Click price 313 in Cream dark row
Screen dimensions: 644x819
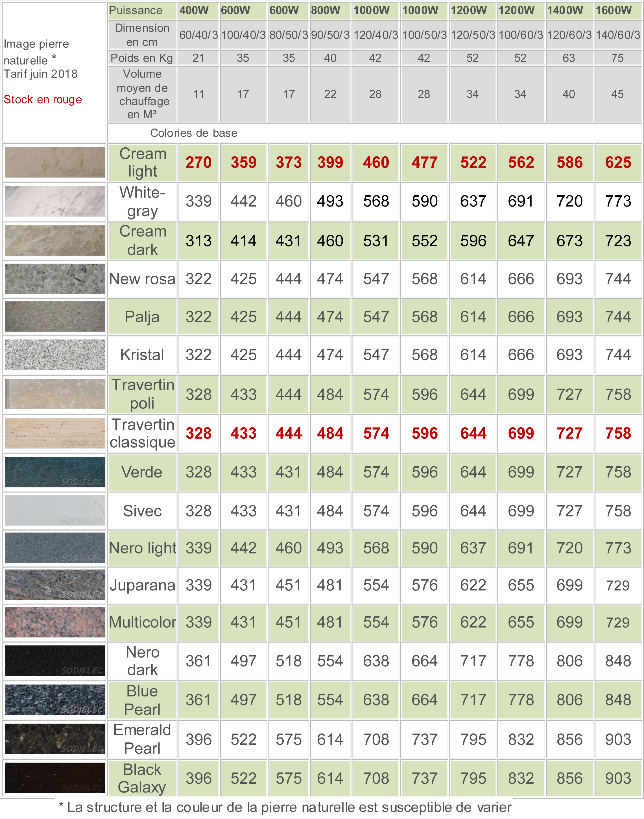[199, 241]
